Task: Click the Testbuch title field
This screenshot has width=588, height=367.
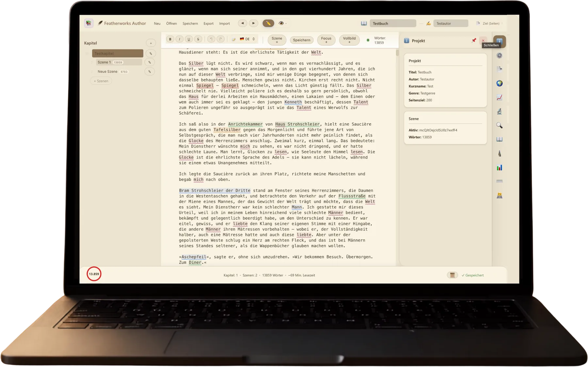Action: click(393, 24)
